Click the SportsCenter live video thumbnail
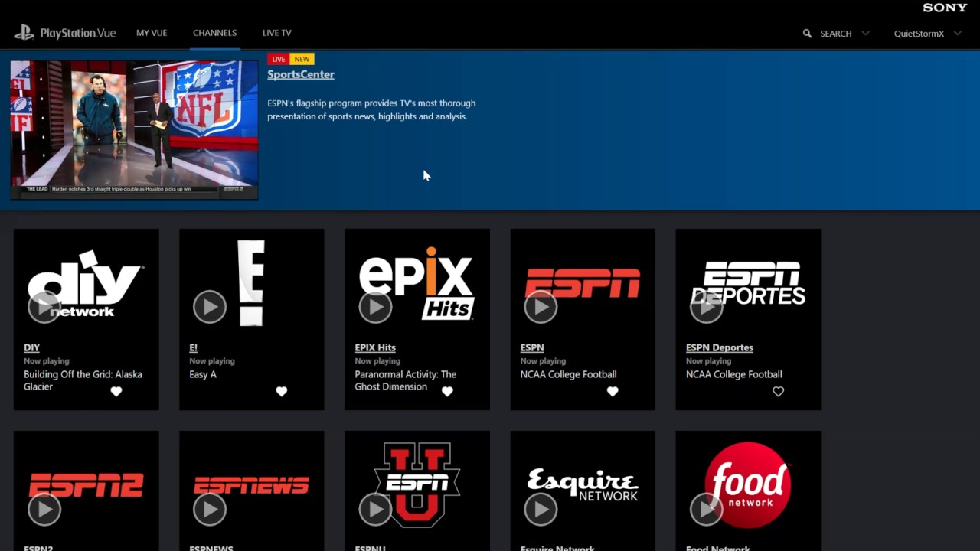This screenshot has width=980, height=551. [x=134, y=130]
